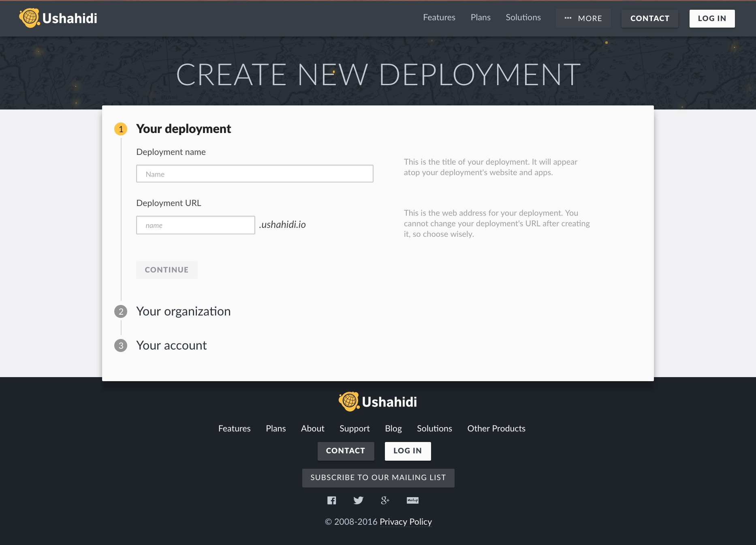The width and height of the screenshot is (756, 545).
Task: Click CONTACT in the header
Action: [x=649, y=18]
